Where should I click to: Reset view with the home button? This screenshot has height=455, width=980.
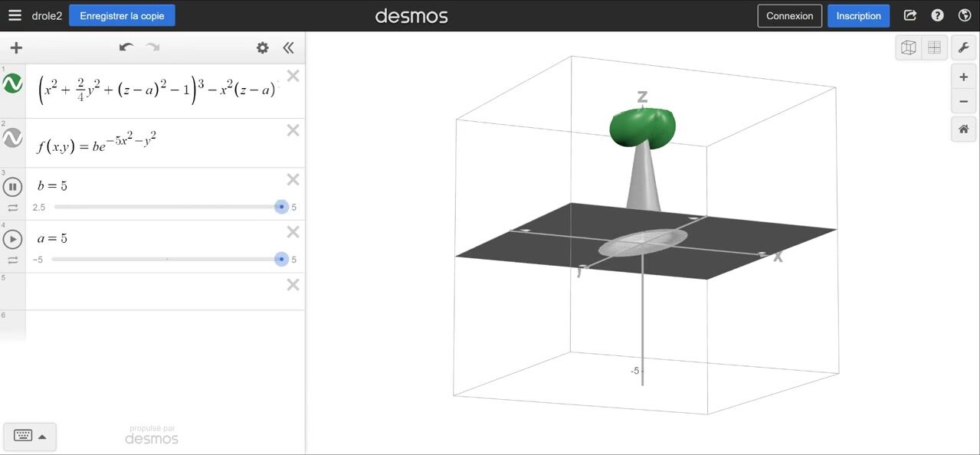tap(964, 129)
